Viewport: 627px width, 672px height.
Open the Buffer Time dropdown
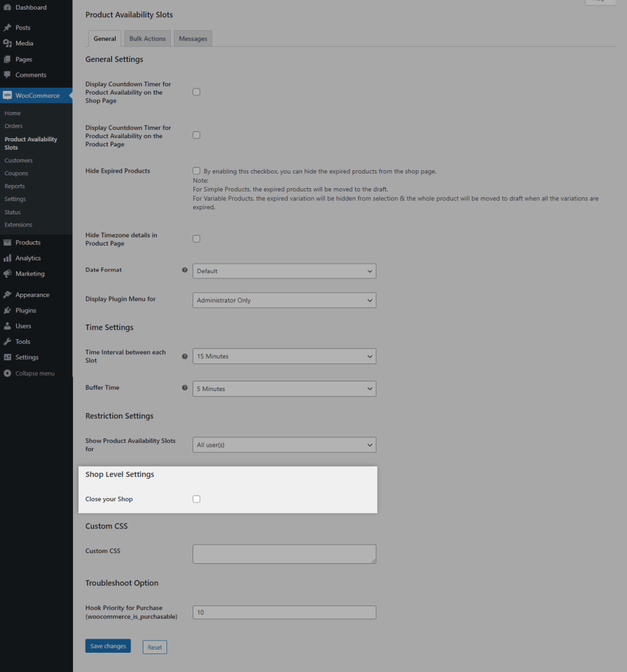(284, 389)
